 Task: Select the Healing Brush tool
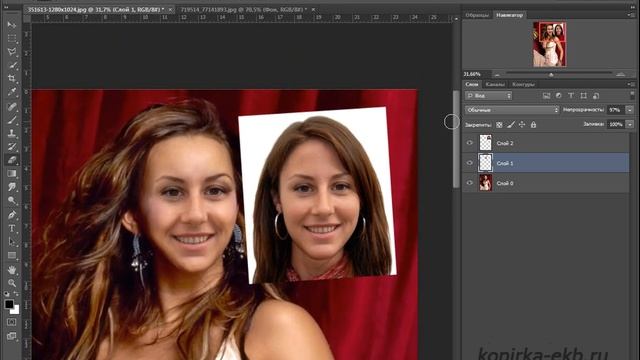(x=12, y=107)
